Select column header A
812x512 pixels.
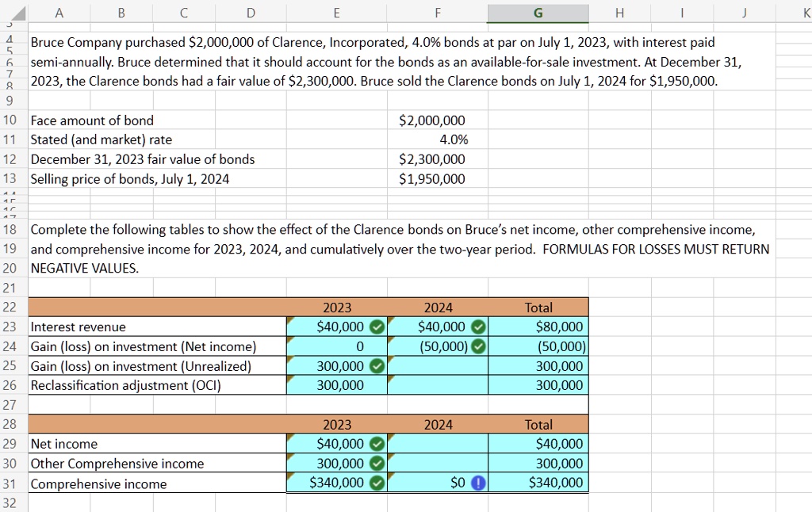click(59, 13)
